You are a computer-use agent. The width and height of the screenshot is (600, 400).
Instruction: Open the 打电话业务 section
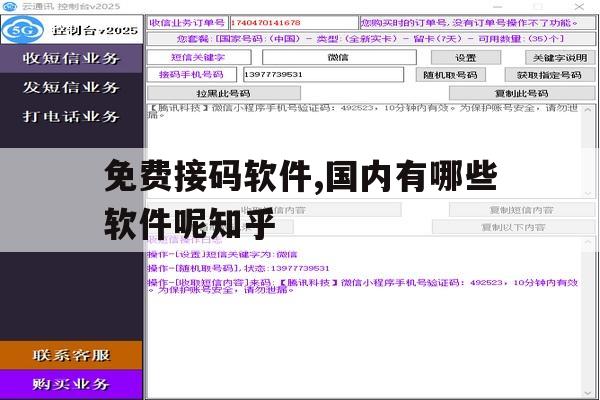click(71, 116)
